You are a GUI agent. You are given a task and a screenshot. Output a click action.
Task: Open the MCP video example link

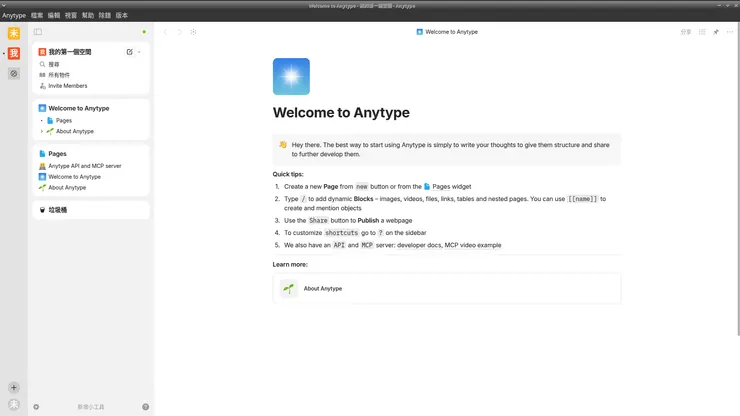point(473,245)
